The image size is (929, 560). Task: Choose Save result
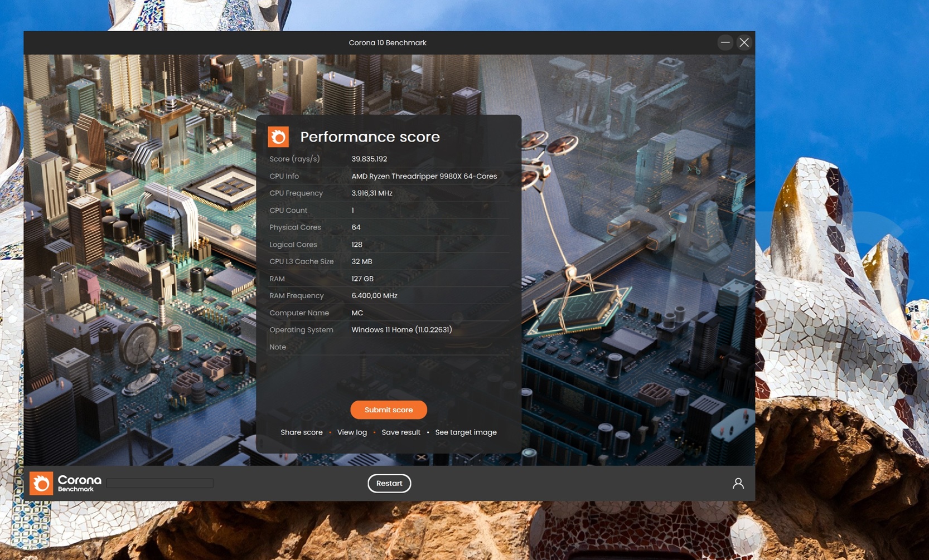point(400,432)
